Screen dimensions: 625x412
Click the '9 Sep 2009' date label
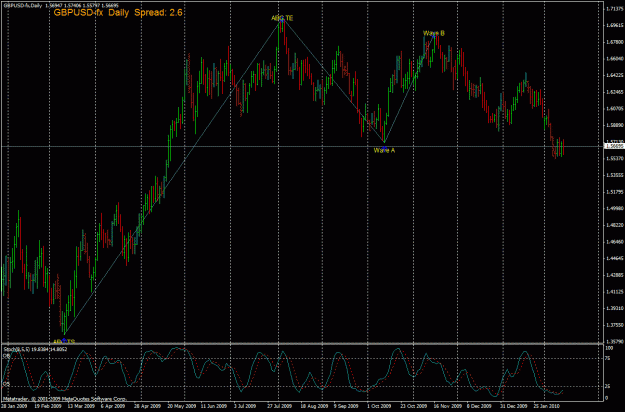click(346, 406)
